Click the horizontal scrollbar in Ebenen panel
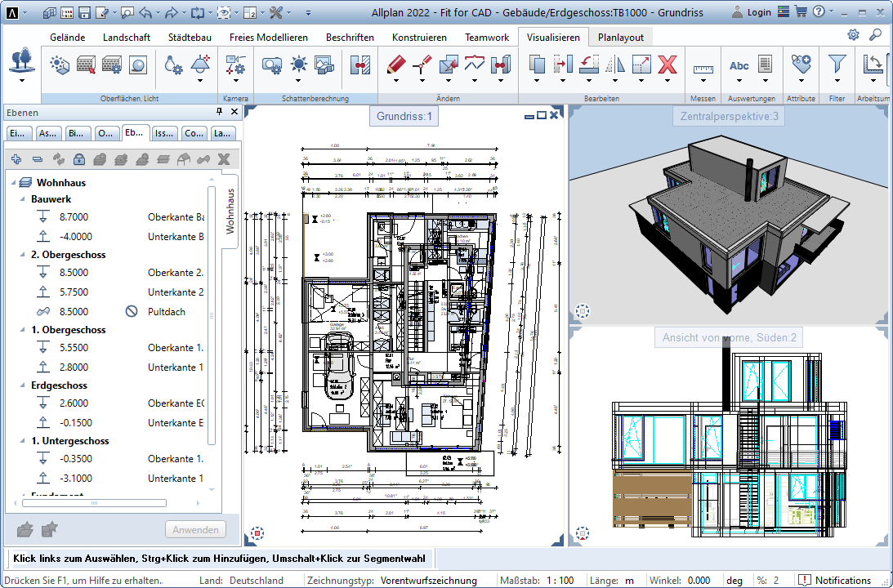The width and height of the screenshot is (893, 588). [95, 503]
